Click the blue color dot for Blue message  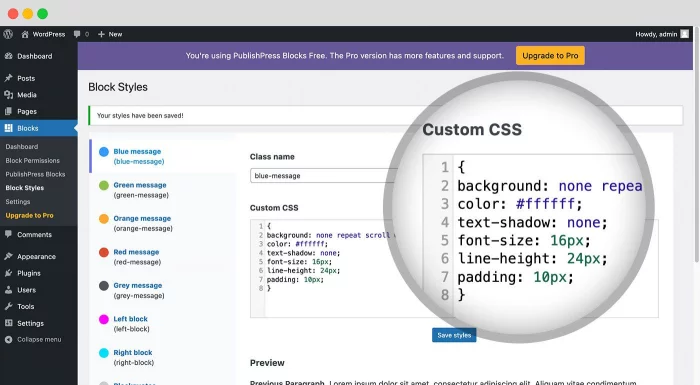[x=104, y=152]
